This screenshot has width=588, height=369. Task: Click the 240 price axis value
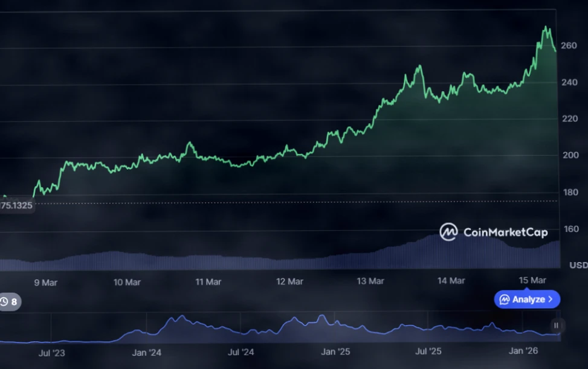[569, 82]
